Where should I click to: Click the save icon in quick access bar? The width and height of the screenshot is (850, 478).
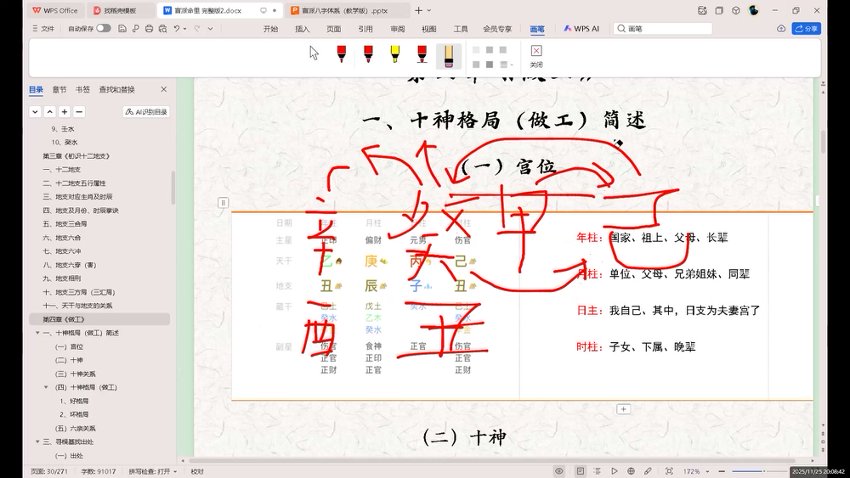122,28
